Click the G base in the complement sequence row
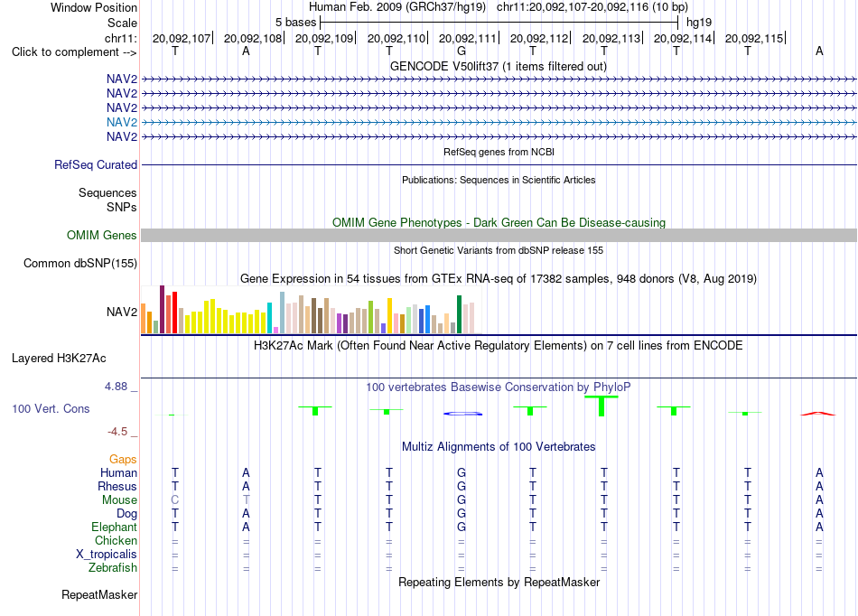Image resolution: width=858 pixels, height=616 pixels. [462, 51]
